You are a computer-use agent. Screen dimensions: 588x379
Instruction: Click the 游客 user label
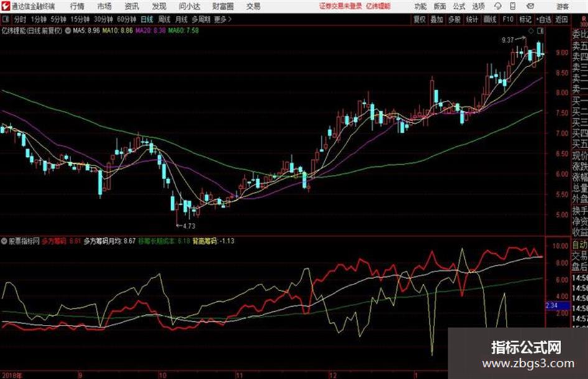pos(562,6)
